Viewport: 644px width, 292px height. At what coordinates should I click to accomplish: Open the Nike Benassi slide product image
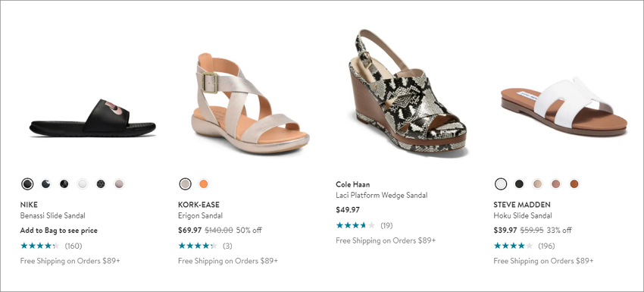92,118
